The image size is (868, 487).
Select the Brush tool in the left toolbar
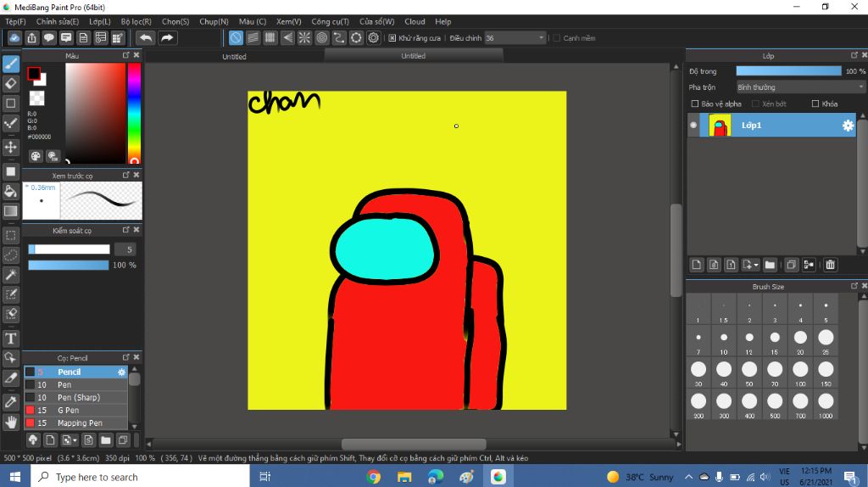(10, 64)
